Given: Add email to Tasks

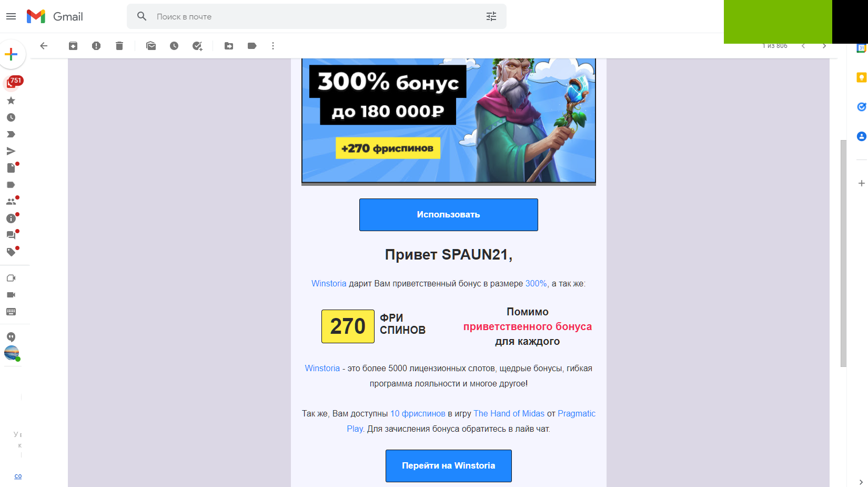Looking at the screenshot, I should (x=197, y=46).
